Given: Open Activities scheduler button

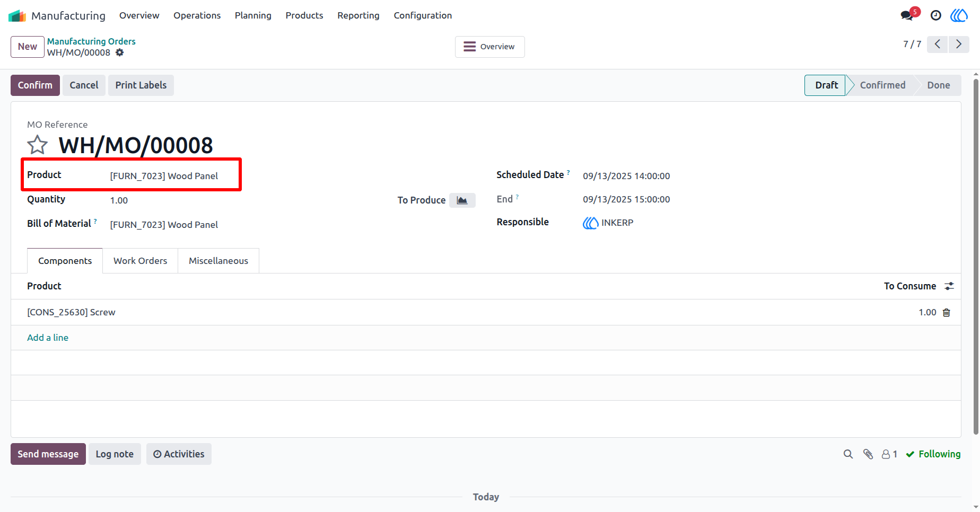Looking at the screenshot, I should coord(179,454).
